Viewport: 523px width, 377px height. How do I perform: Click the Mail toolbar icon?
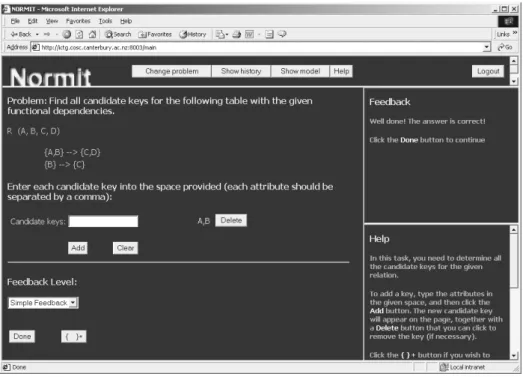[221, 34]
